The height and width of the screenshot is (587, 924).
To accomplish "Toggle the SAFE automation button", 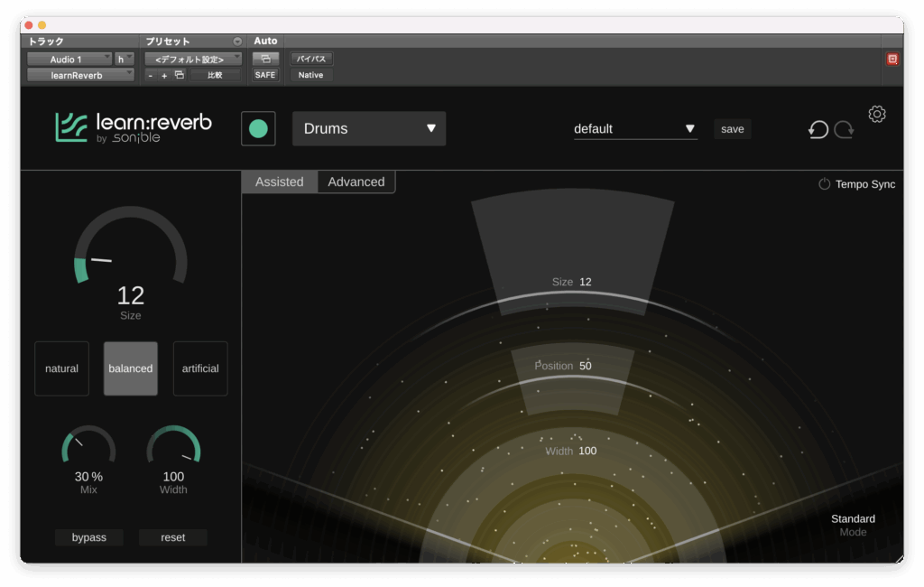I will (265, 75).
